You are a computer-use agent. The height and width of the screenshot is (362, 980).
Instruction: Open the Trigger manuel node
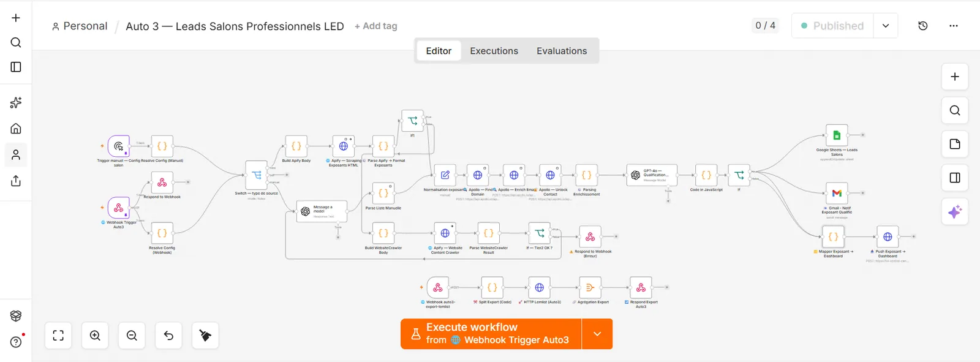coord(119,146)
